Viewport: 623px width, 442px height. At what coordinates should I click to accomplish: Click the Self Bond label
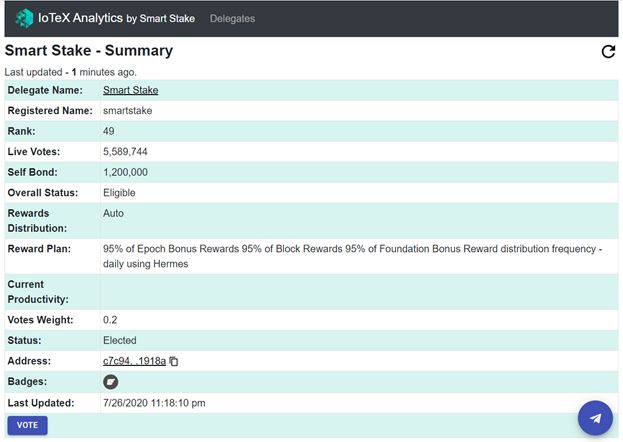[33, 172]
